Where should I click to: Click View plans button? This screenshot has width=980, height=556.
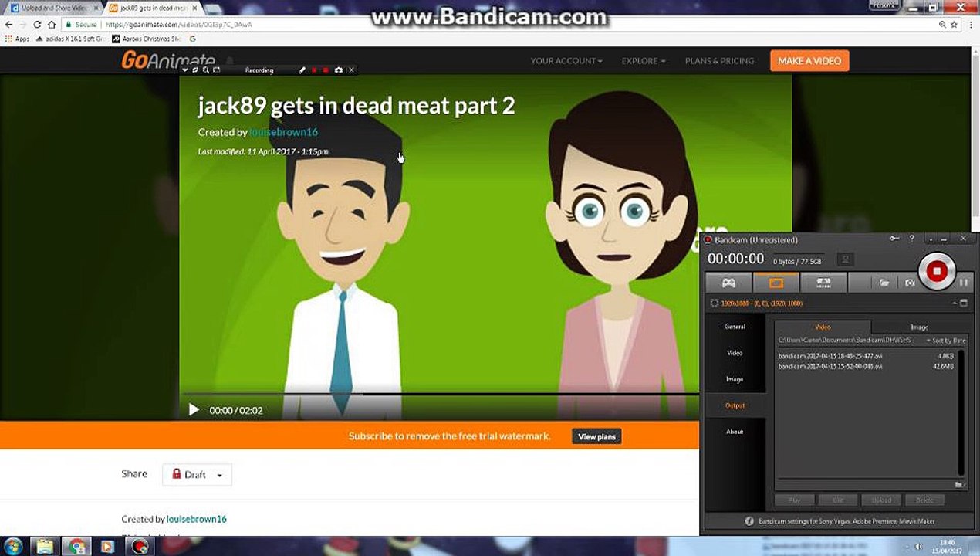coord(596,436)
